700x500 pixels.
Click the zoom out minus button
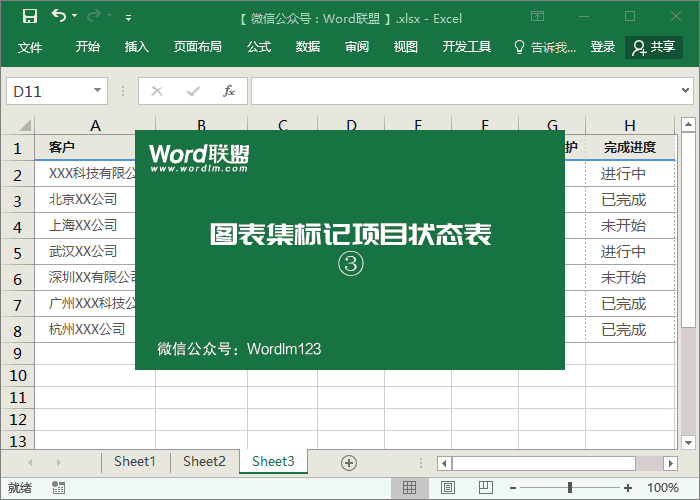pyautogui.click(x=513, y=488)
